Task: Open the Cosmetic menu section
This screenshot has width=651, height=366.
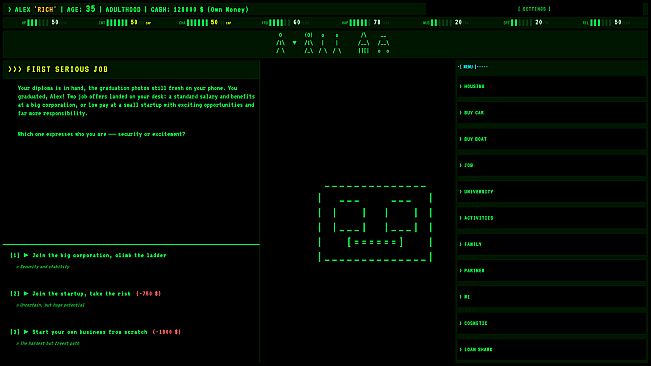Action: [x=551, y=323]
